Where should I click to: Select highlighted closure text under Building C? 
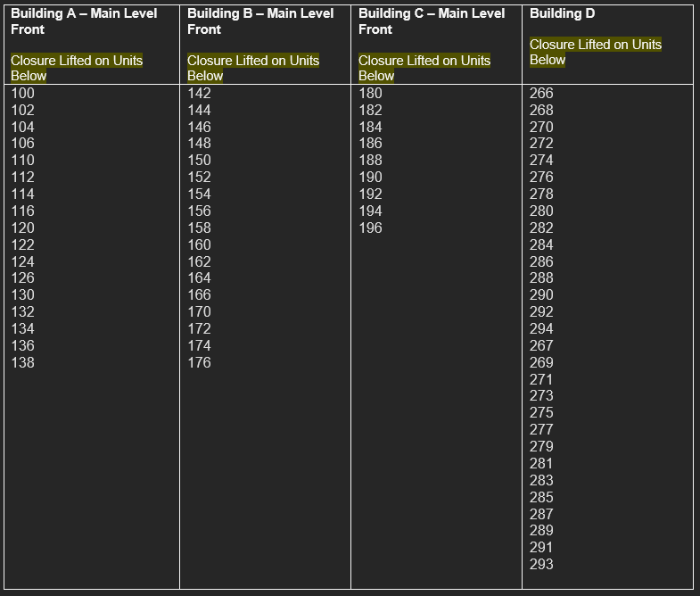tap(424, 68)
